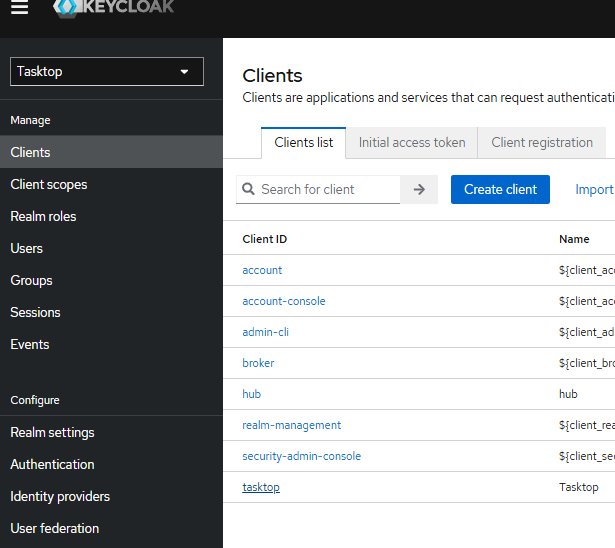The image size is (615, 548).
Task: Open the admin-cli client
Action: point(265,332)
